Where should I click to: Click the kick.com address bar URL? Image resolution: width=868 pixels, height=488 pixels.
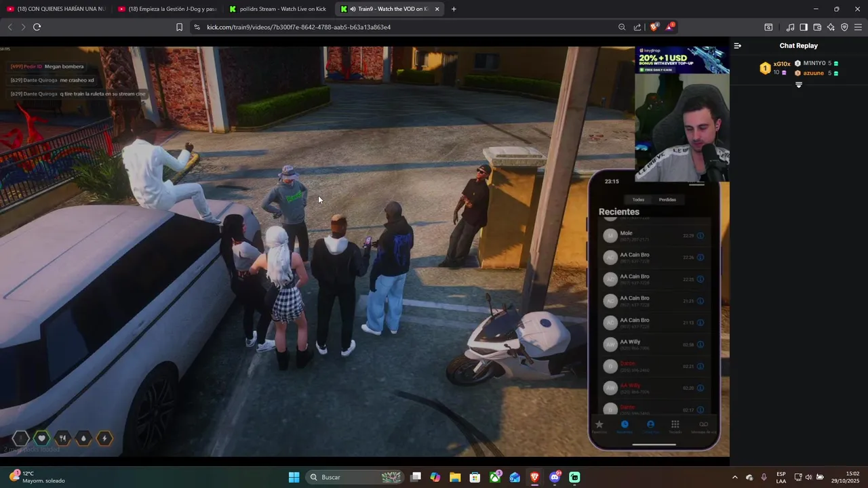click(x=298, y=27)
